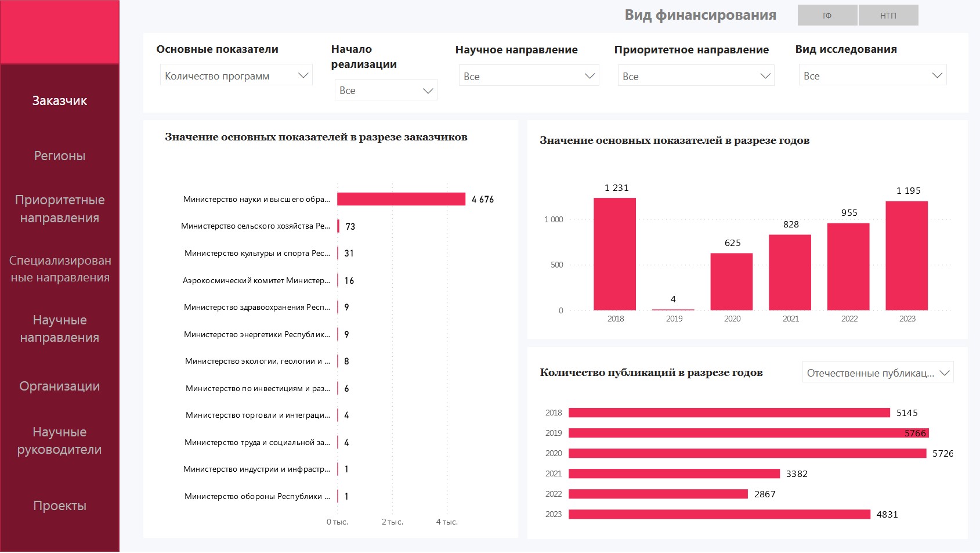
Task: Select the 2021 publications bar showing 3382
Action: click(674, 474)
